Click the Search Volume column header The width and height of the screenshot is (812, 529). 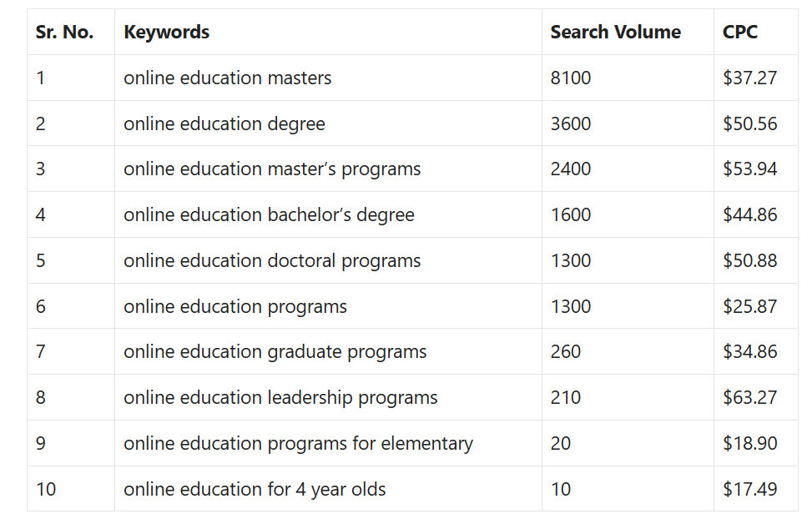point(615,32)
